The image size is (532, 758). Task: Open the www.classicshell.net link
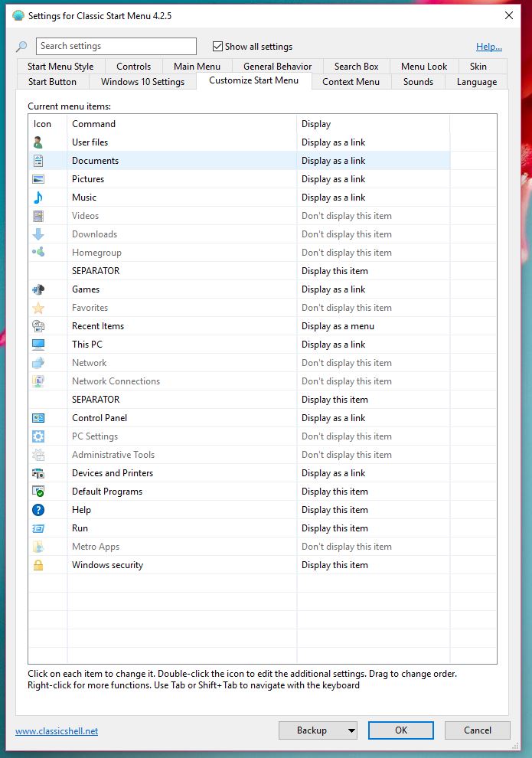click(x=57, y=731)
